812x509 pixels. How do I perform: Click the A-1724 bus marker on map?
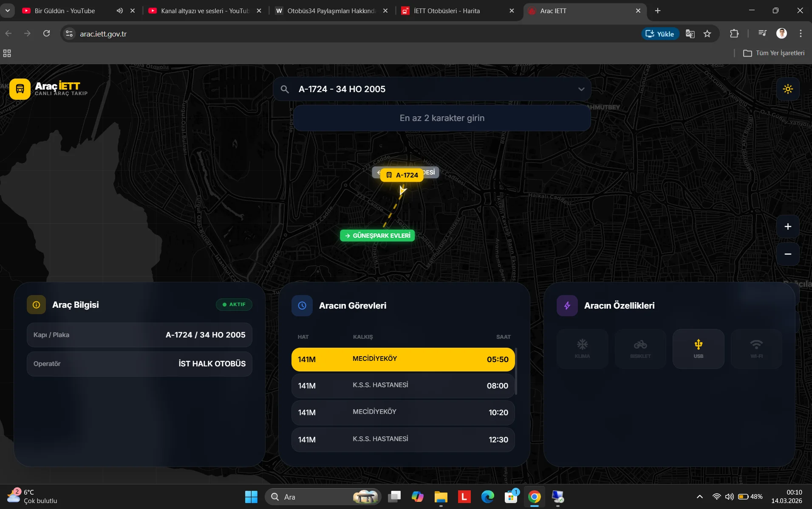(402, 175)
